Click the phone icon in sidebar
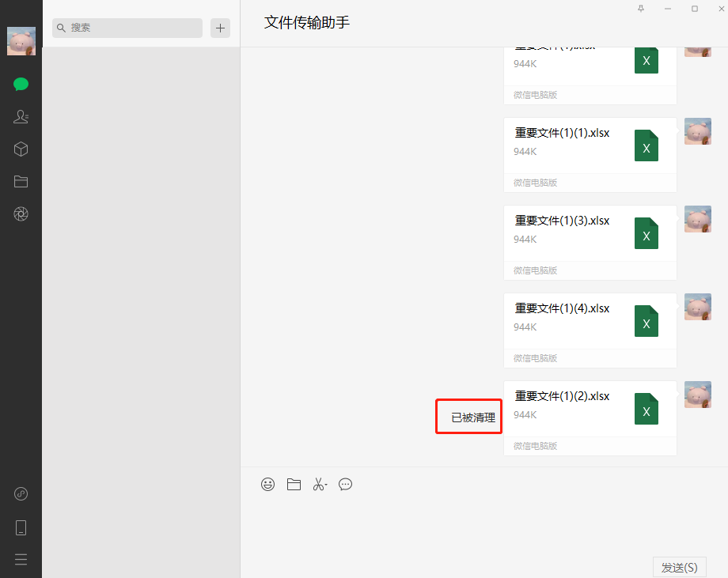Viewport: 728px width, 578px height. pyautogui.click(x=21, y=527)
